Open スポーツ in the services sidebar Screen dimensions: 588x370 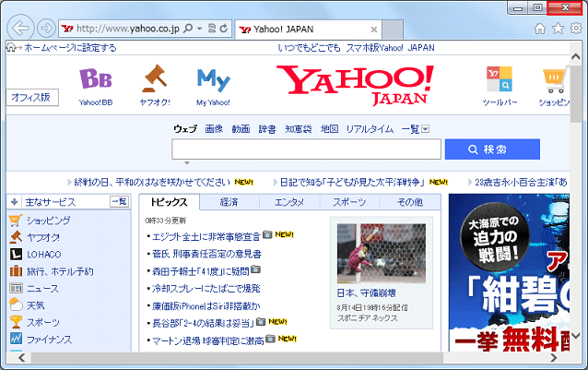(42, 323)
